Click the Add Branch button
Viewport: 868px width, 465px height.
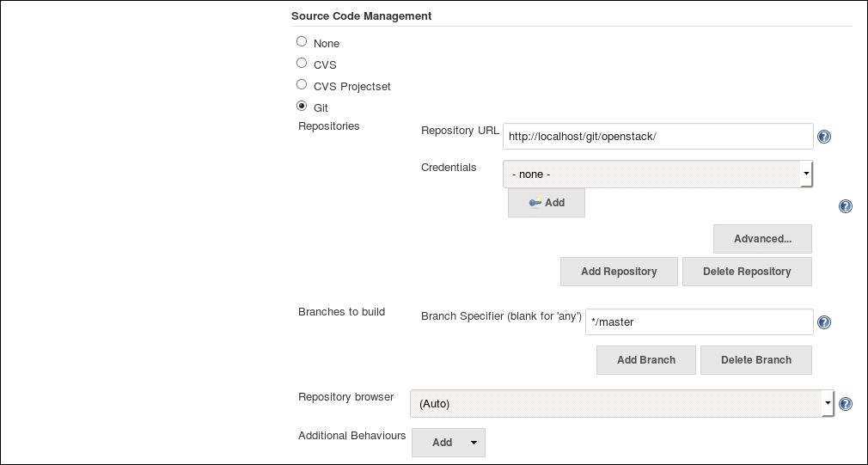pos(646,360)
